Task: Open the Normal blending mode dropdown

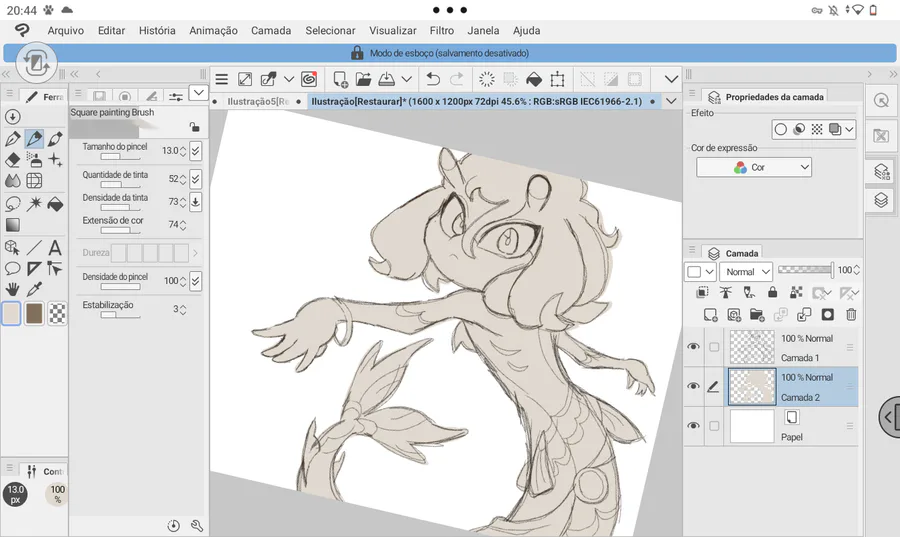Action: [x=747, y=271]
